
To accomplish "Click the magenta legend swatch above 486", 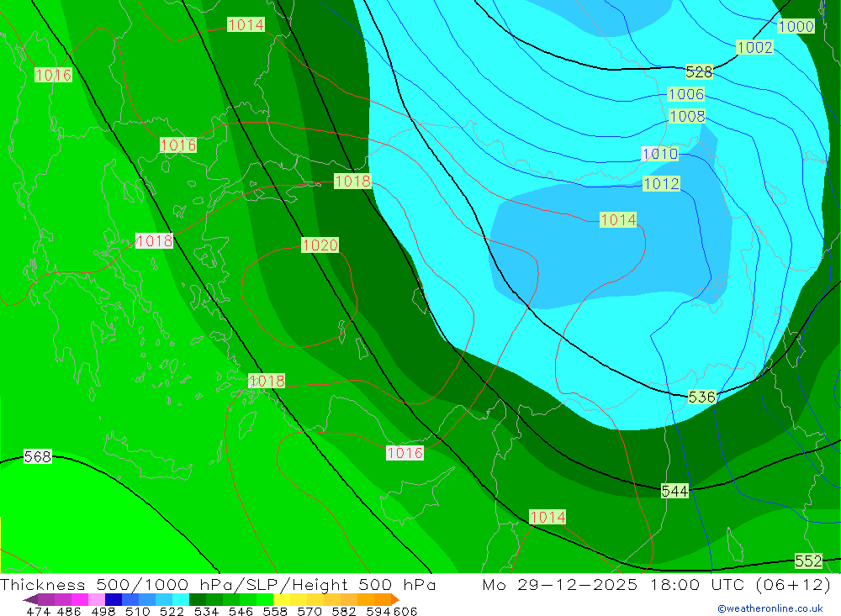I will click(80, 599).
